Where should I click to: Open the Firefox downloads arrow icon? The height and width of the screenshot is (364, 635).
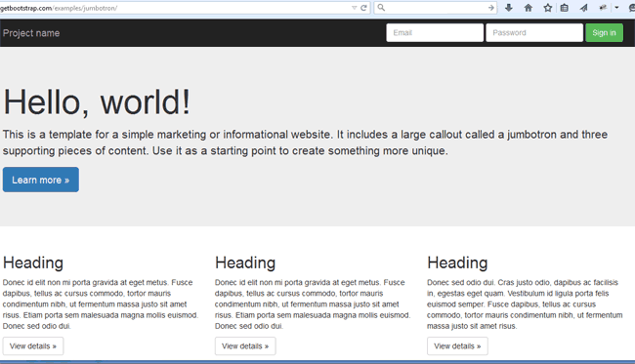click(509, 8)
